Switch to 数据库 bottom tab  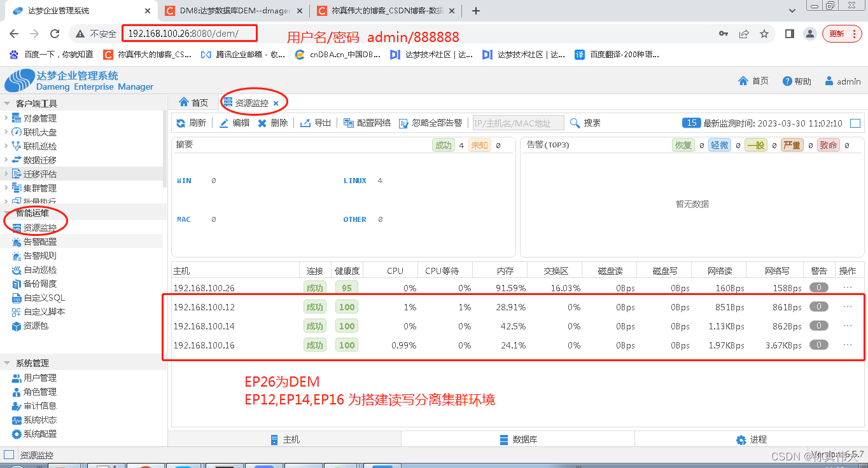coord(519,439)
